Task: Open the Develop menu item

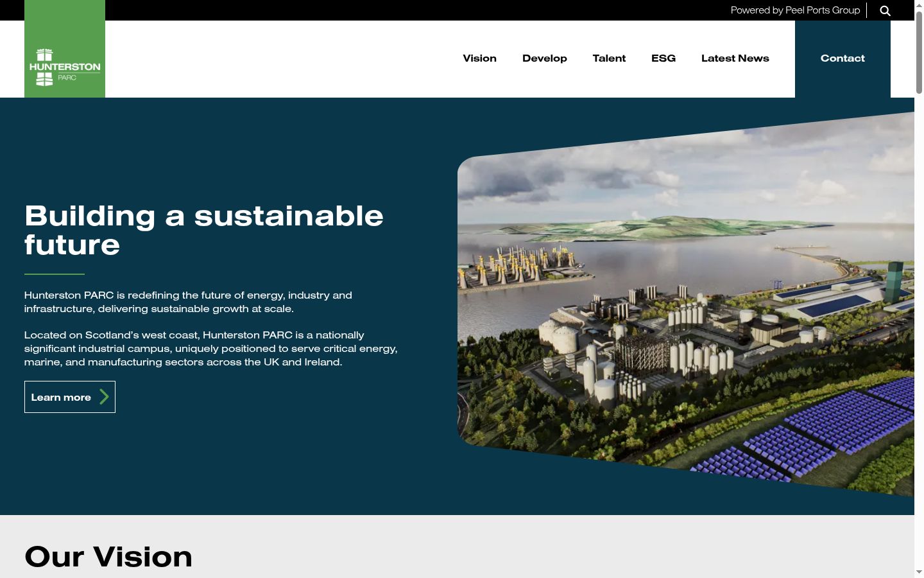Action: [544, 58]
